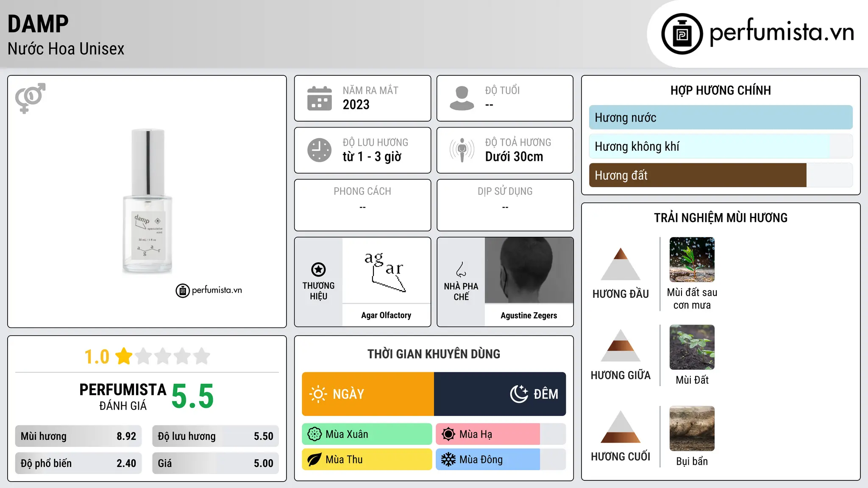This screenshot has height=488, width=868.
Task: Click the sun icon next to Ngày
Action: [x=318, y=394]
